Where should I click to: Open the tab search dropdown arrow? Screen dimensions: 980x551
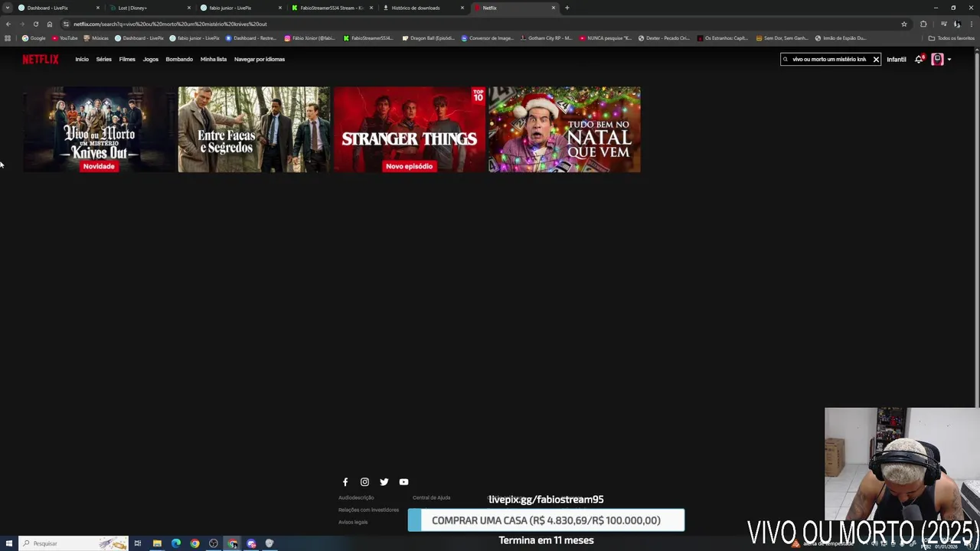7,8
